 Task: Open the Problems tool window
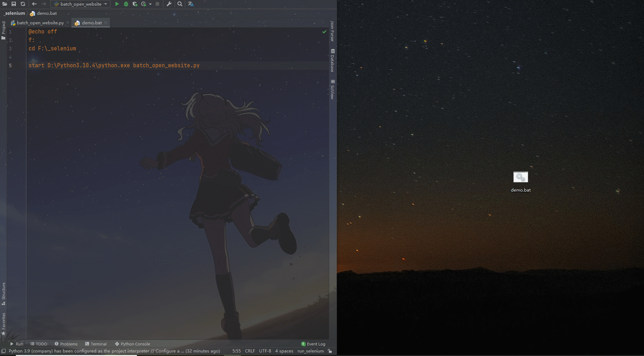pos(66,344)
